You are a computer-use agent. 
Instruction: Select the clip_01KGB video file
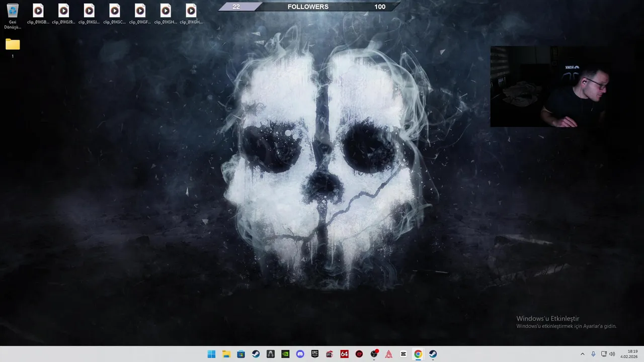click(38, 14)
